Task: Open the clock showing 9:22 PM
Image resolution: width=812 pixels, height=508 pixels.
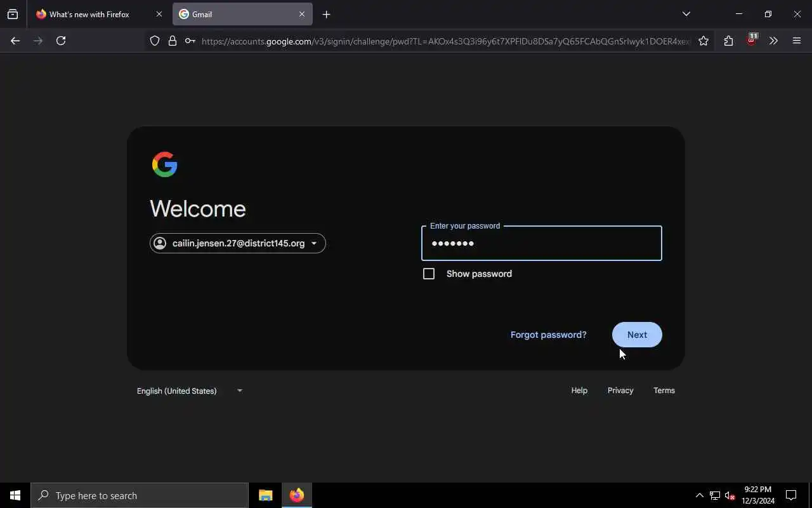Action: tap(758, 495)
